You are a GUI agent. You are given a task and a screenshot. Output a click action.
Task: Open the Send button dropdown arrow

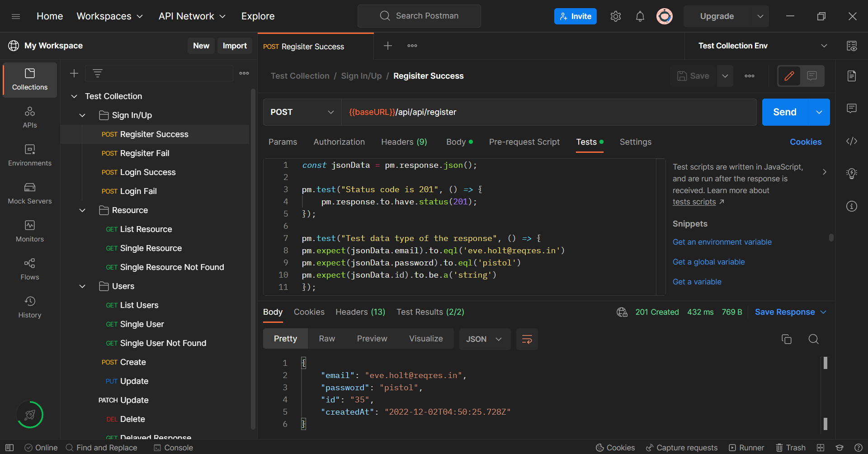point(819,112)
